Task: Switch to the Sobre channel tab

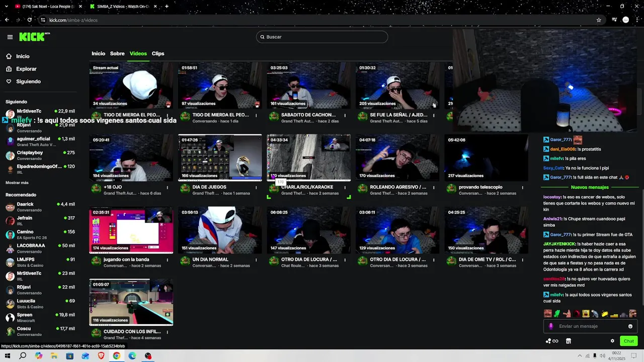Action: [117, 53]
